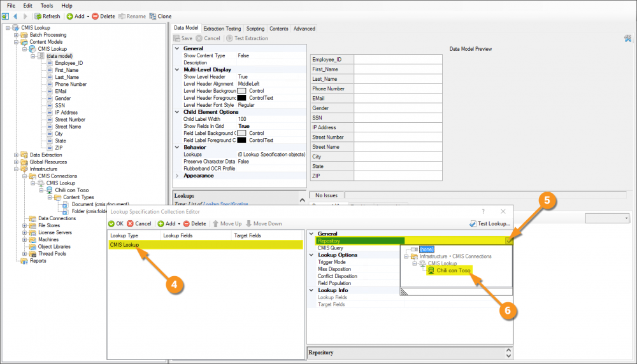Open the Tools menu
Image resolution: width=637 pixels, height=364 pixels.
[x=47, y=6]
